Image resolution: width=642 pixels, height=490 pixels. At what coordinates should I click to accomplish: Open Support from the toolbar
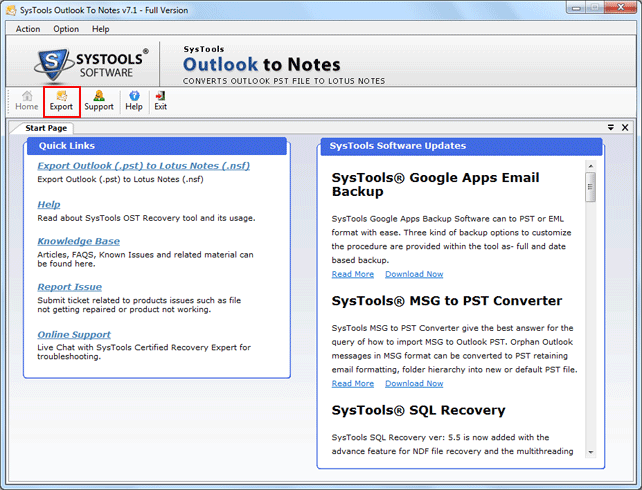[x=99, y=101]
